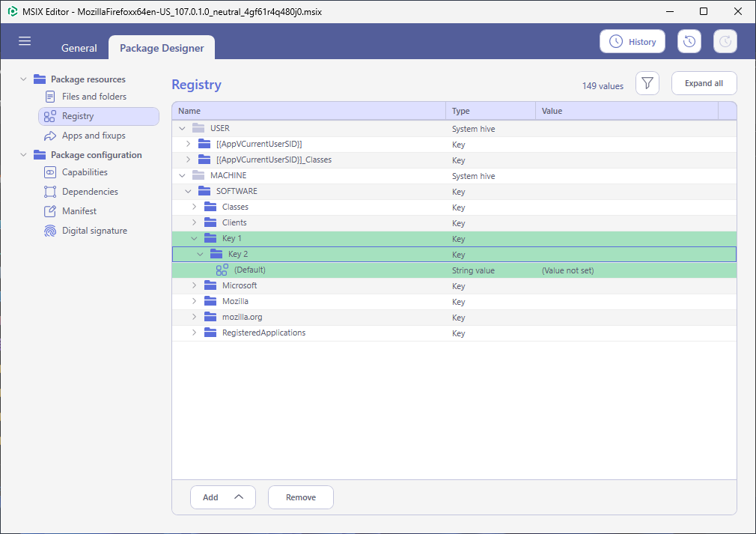
Task: Click the Package resources folder icon
Action: 40,79
